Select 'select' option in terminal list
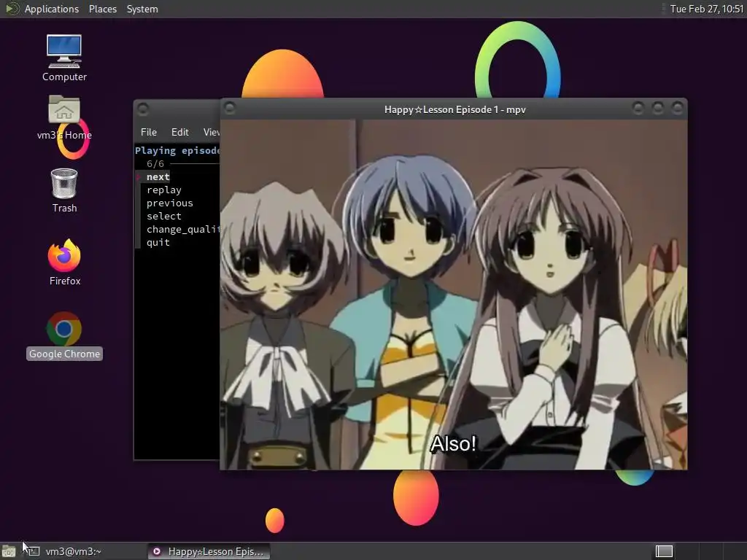The height and width of the screenshot is (560, 747). [164, 216]
